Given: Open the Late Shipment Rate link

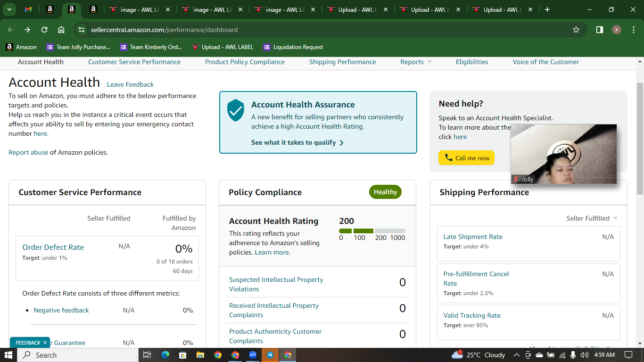Looking at the screenshot, I should (473, 237).
